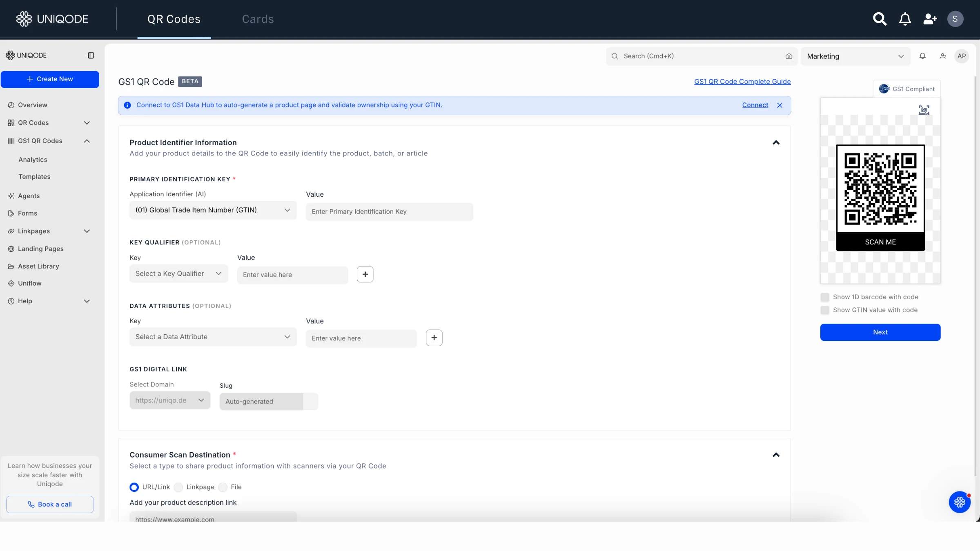Open the Application Identifier GTIN dropdown

(213, 210)
